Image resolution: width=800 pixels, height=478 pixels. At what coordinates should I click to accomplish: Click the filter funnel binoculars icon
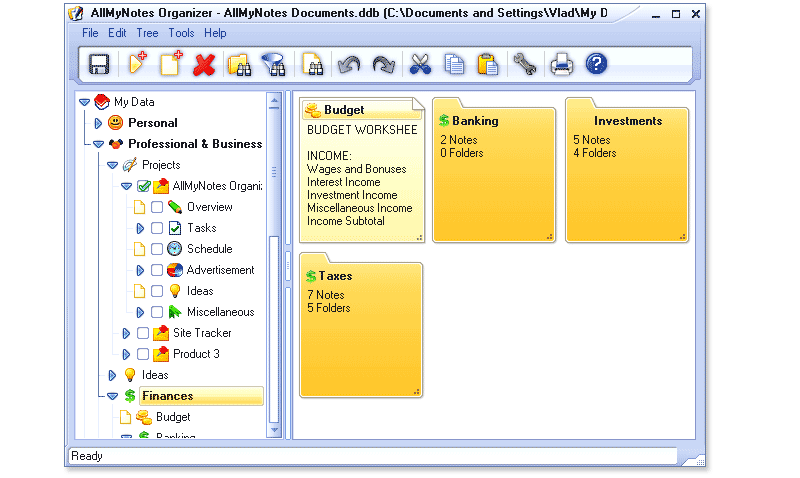tap(273, 65)
